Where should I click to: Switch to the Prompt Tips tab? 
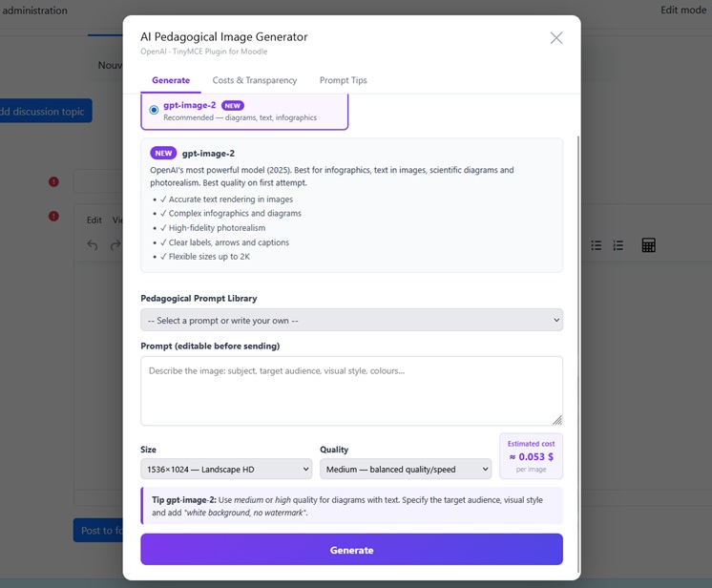coord(344,80)
